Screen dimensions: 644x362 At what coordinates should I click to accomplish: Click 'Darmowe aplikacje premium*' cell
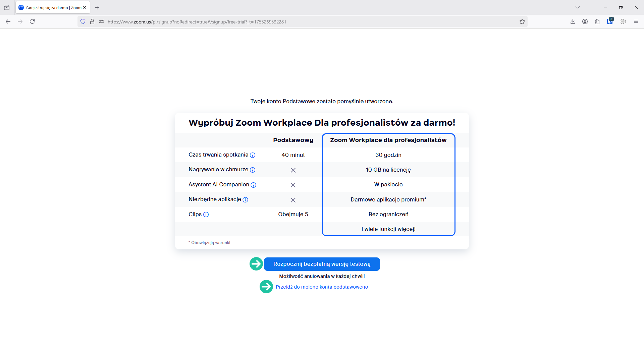point(388,199)
